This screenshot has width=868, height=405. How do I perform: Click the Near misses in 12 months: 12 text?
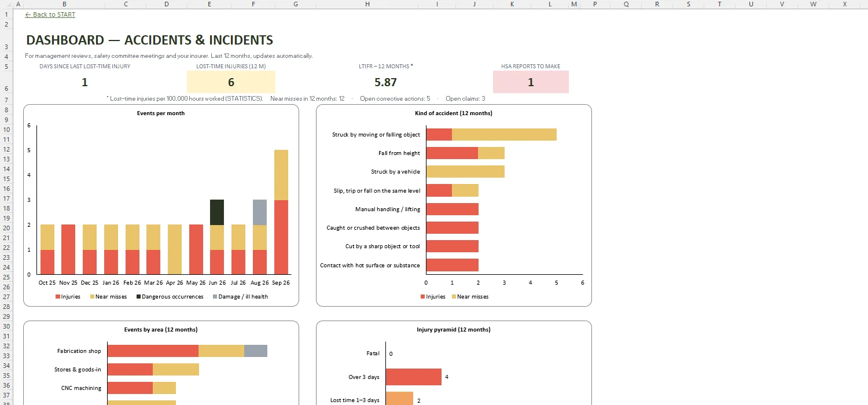click(307, 99)
